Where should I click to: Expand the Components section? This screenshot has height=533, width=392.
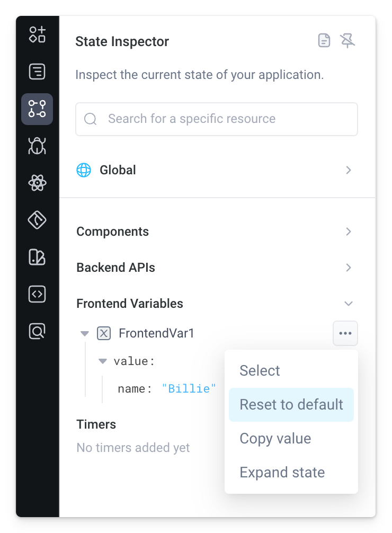tap(348, 232)
